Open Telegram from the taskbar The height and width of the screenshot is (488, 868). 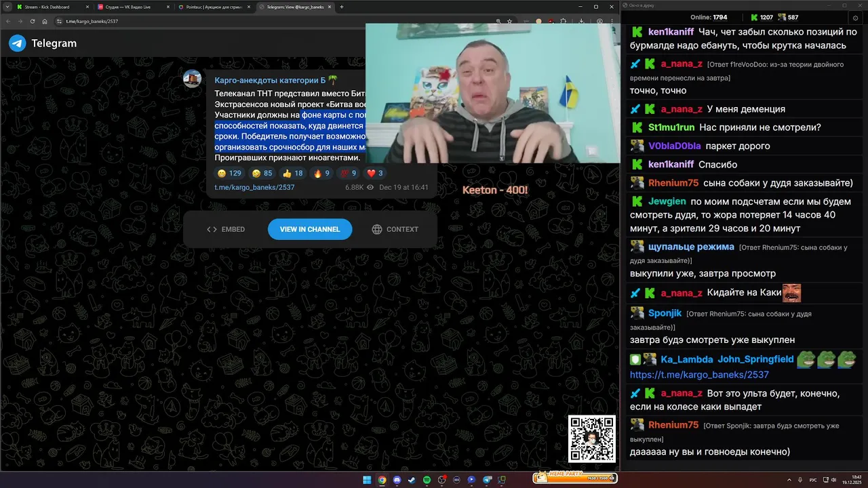(486, 480)
